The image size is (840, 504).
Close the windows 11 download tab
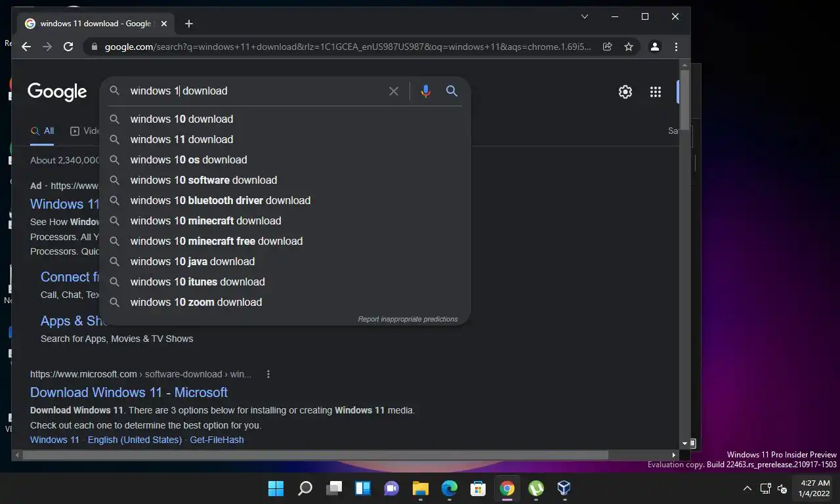pos(164,24)
